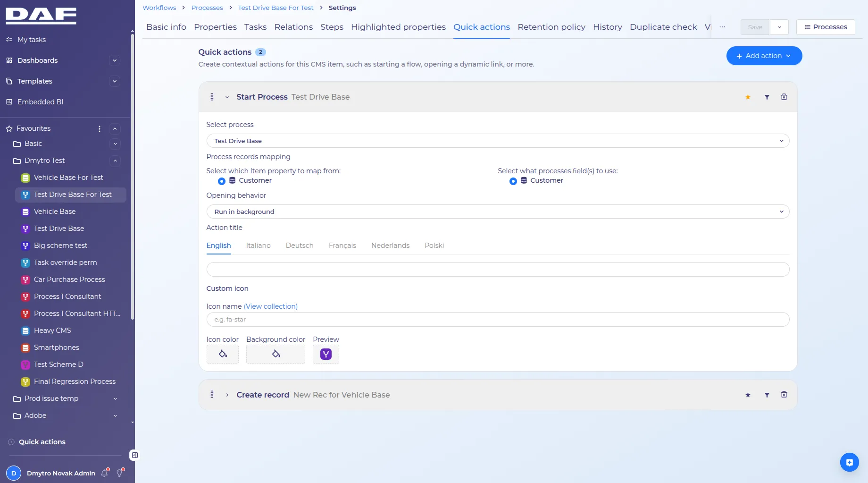Pick the Background color swatch
The image size is (868, 483).
point(275,354)
